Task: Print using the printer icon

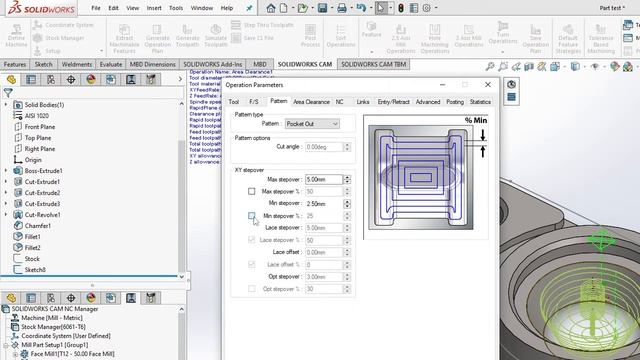Action: (x=342, y=8)
